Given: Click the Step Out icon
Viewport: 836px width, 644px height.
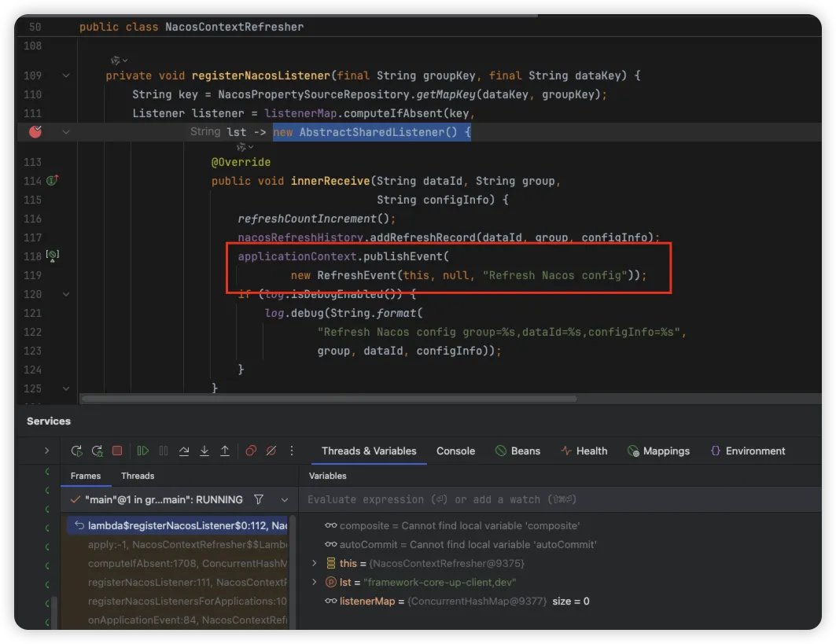Looking at the screenshot, I should coord(225,451).
